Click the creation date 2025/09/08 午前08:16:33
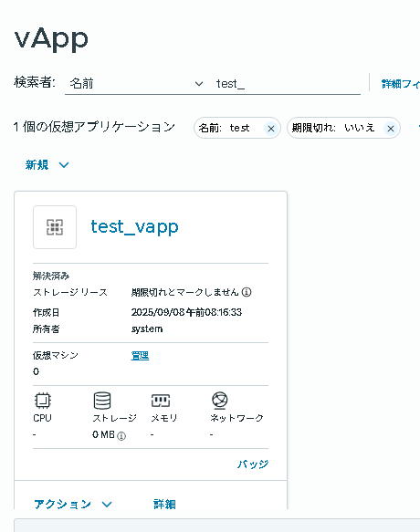 point(186,312)
